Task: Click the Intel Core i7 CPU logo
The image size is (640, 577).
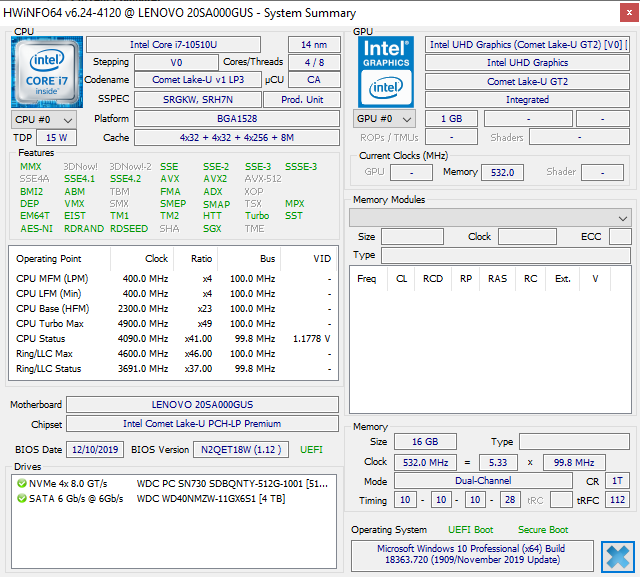Action: click(x=47, y=72)
